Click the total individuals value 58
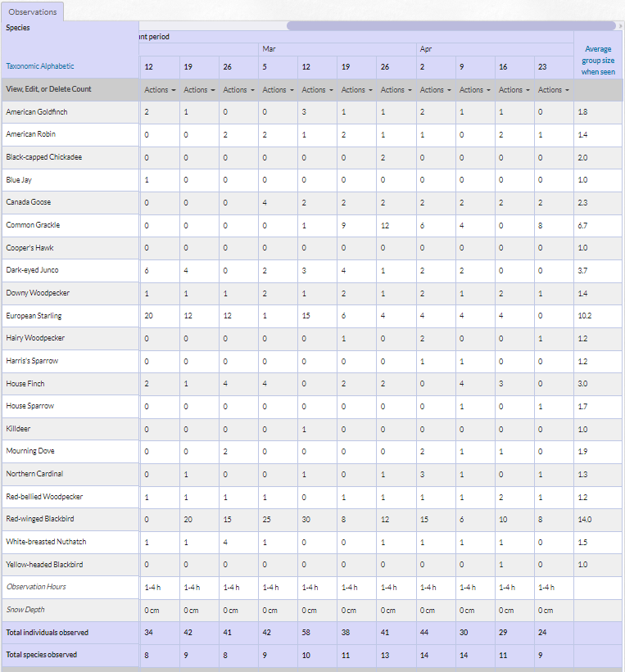The width and height of the screenshot is (625, 672). pos(306,633)
